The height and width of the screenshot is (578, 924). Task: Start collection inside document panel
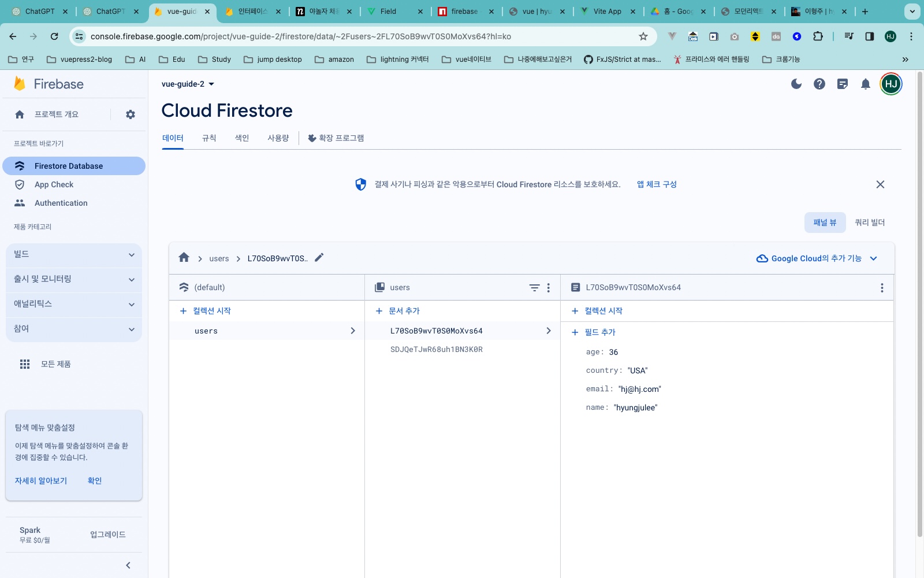pos(597,311)
